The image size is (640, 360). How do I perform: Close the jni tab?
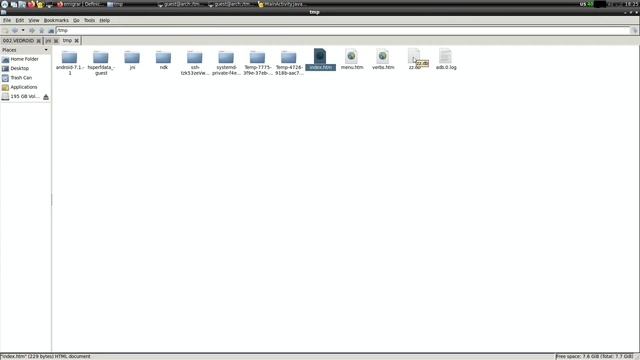point(56,41)
